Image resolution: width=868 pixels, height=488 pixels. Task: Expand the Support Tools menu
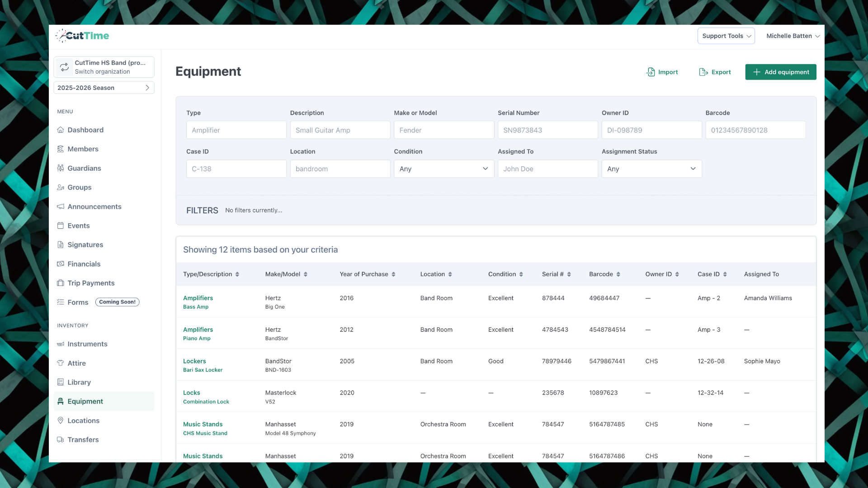726,36
